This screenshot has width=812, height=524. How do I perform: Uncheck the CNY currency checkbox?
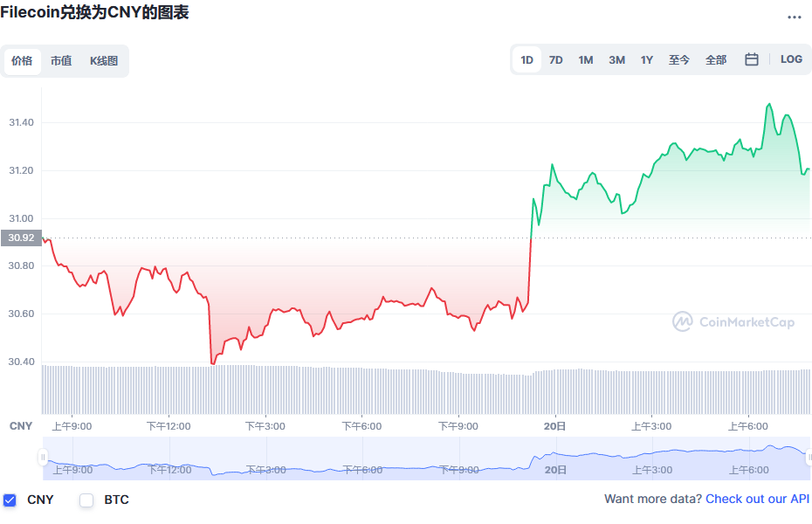[10, 500]
